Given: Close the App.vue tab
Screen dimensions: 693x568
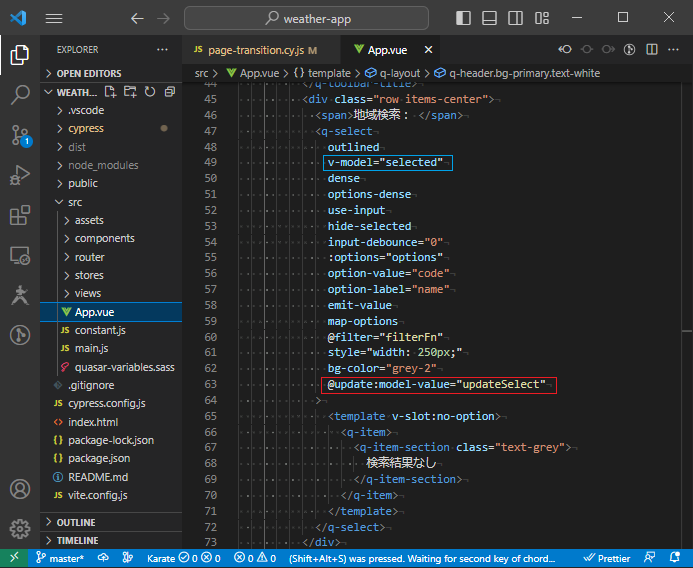Looking at the screenshot, I should point(428,50).
